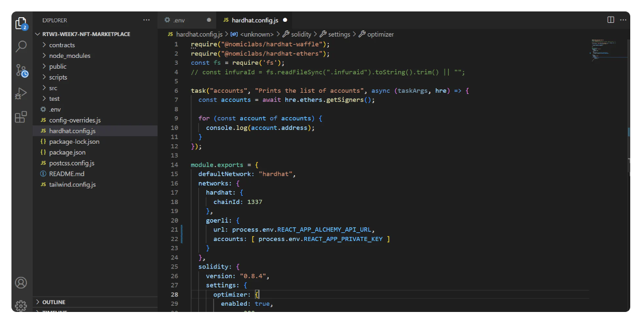Screen dimensions: 644x332
Task: Open the Extensions view icon
Action: (x=21, y=117)
